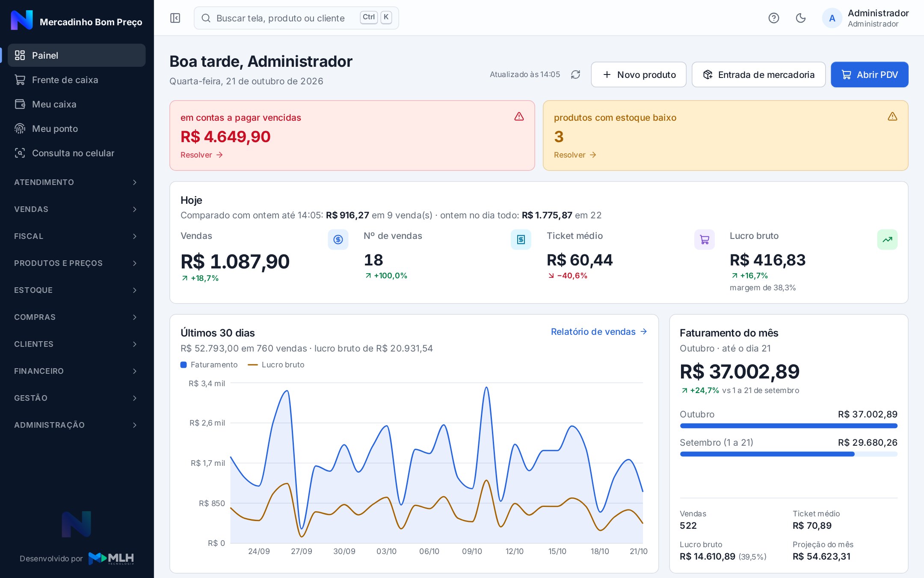Click the R$ 4.649,90 overdue amount
Image resolution: width=924 pixels, height=578 pixels.
click(225, 137)
